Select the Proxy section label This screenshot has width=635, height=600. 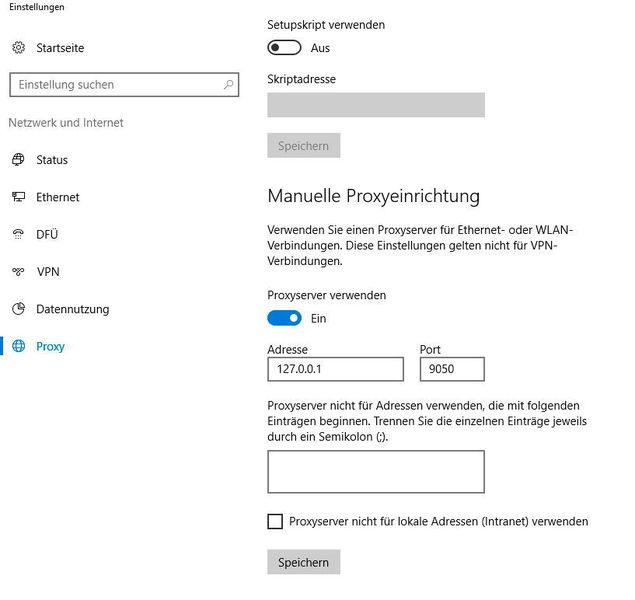pos(51,347)
